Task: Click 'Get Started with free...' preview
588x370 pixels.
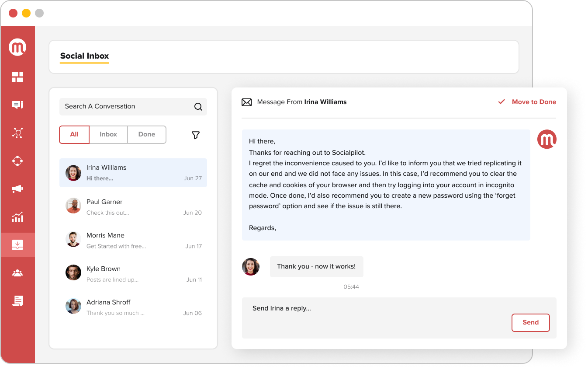Action: (x=116, y=246)
